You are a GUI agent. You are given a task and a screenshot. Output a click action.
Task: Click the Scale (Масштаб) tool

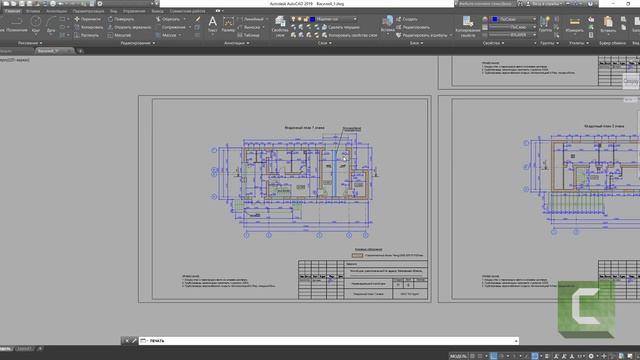click(119, 36)
